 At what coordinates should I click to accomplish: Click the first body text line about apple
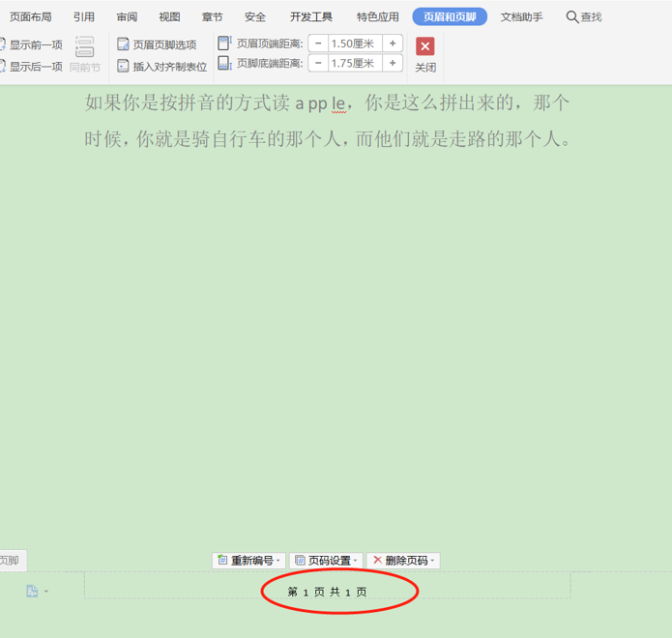(327, 103)
